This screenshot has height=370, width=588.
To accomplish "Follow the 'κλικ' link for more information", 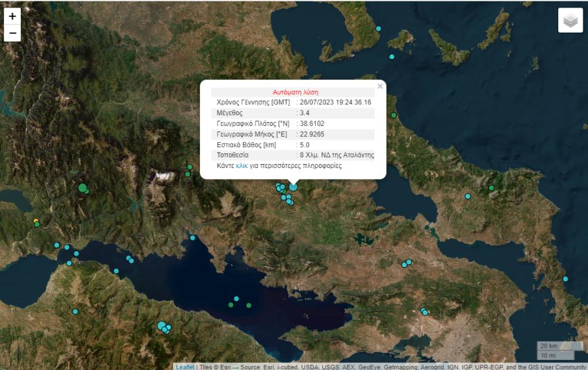I will coord(242,165).
